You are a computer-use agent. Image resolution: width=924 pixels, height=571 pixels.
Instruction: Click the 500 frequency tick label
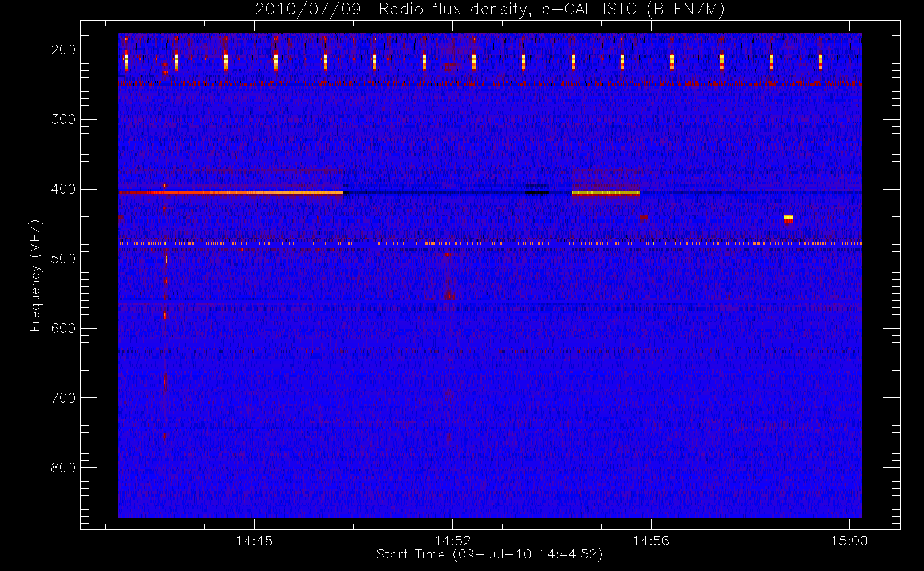click(63, 259)
